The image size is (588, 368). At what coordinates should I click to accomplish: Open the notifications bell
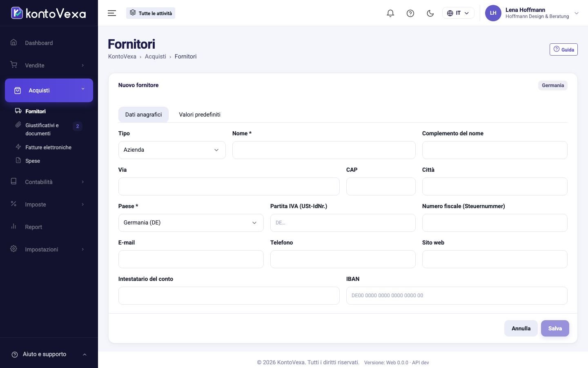pos(390,13)
